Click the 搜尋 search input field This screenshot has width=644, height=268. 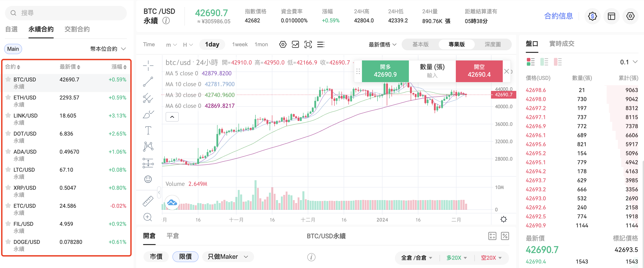coord(66,13)
